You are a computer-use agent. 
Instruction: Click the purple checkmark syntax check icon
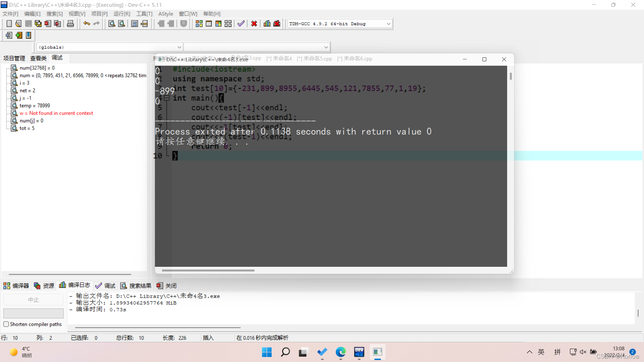(x=241, y=24)
